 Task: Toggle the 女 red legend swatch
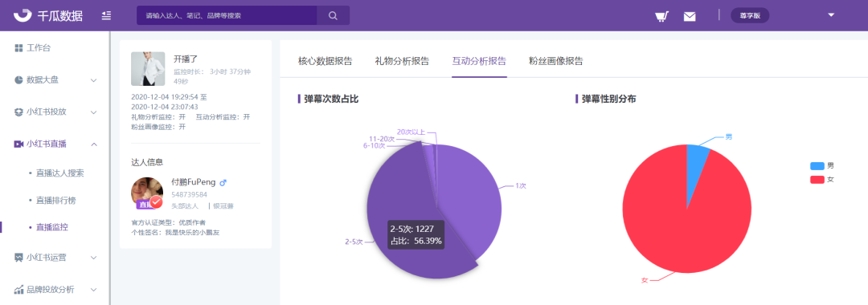pyautogui.click(x=817, y=180)
